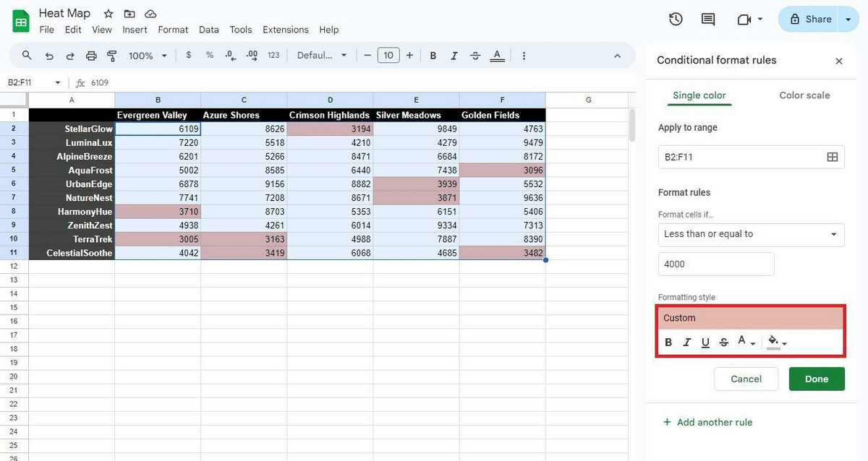Switch to the Color scale tab
This screenshot has height=461, width=868.
pyautogui.click(x=804, y=95)
